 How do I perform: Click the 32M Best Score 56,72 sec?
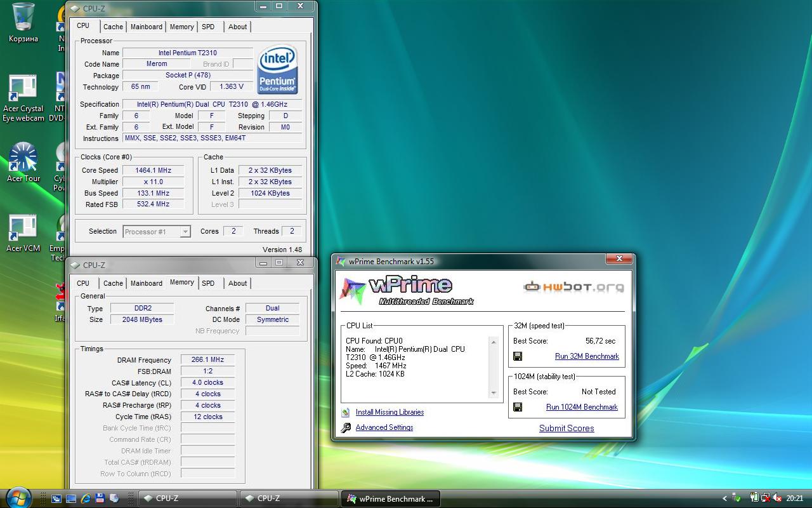pos(600,341)
